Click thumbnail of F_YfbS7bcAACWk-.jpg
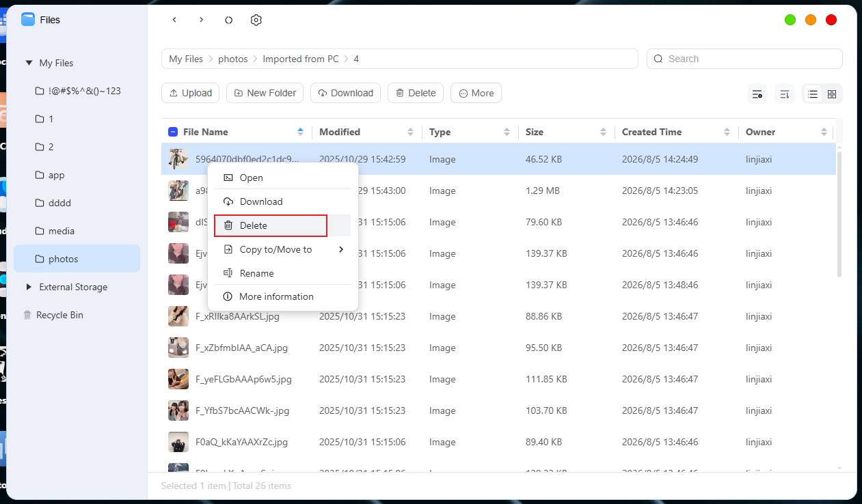Viewport: 862px width, 504px height. click(x=178, y=410)
